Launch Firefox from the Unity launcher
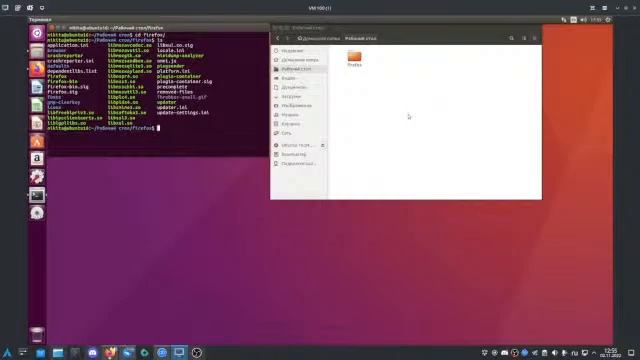640x360 pixels. [x=37, y=69]
